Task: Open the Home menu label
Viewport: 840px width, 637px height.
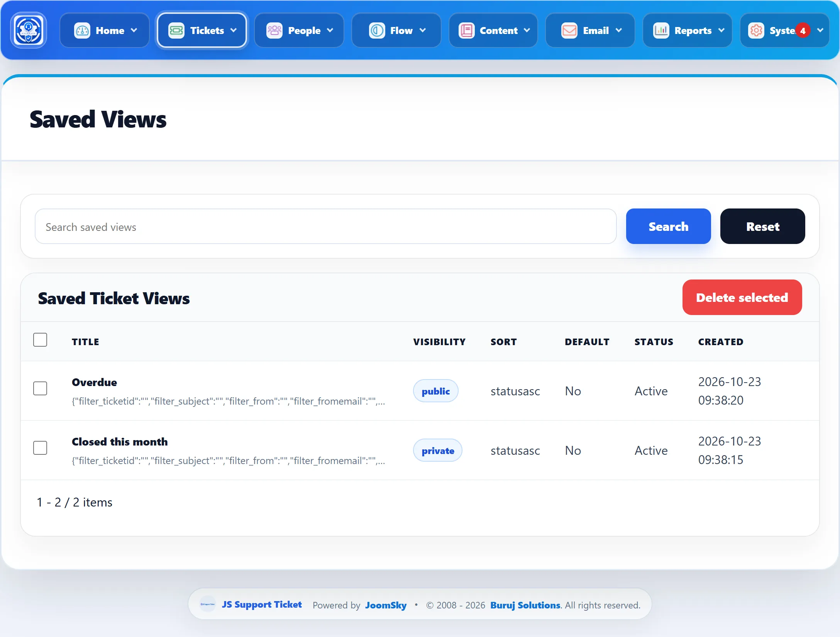Action: coord(110,30)
